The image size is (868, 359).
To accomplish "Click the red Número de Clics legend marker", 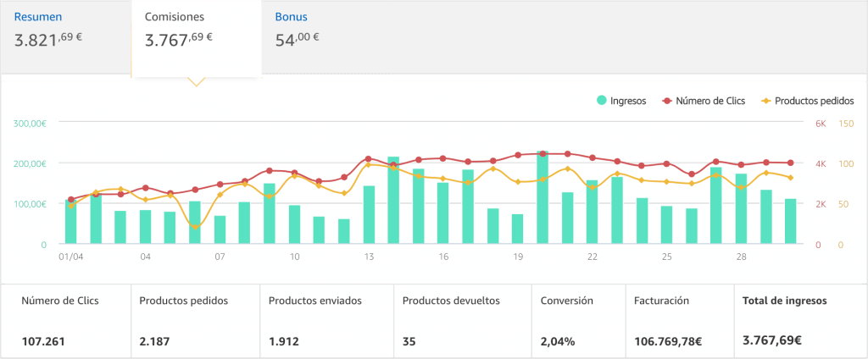I will [x=667, y=102].
